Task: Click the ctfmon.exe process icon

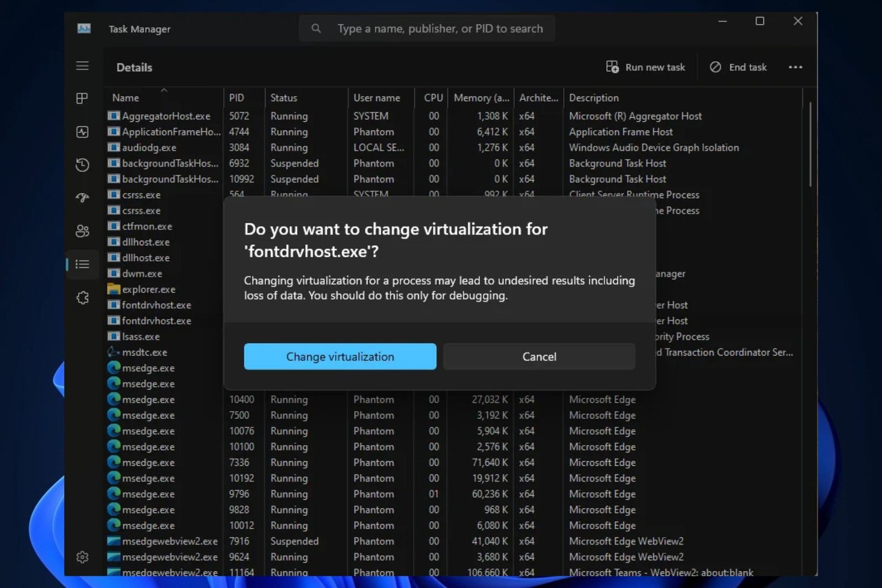Action: [114, 226]
